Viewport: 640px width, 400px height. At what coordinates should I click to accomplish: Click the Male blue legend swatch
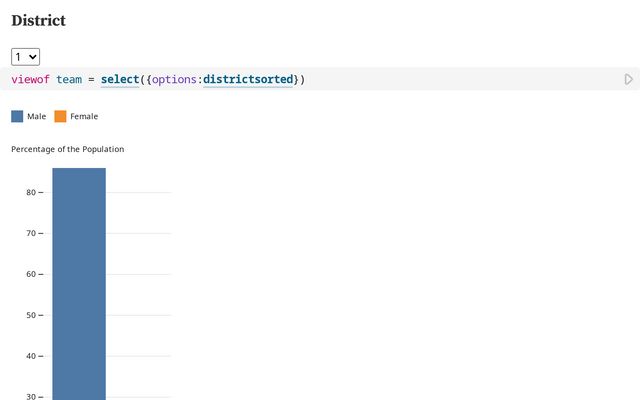pyautogui.click(x=17, y=116)
